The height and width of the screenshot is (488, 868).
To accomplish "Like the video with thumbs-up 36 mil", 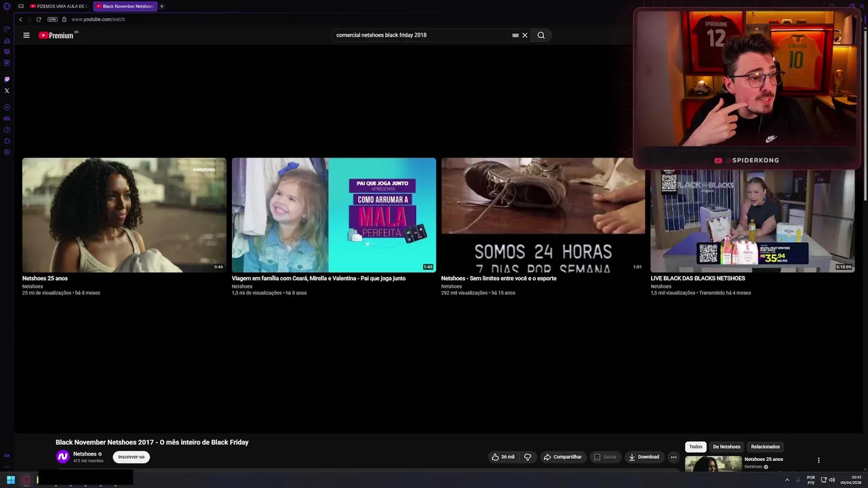I will (x=502, y=457).
